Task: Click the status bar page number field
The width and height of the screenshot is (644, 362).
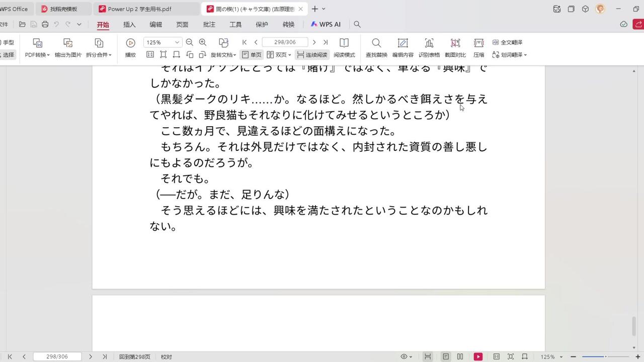Action: pyautogui.click(x=57, y=356)
